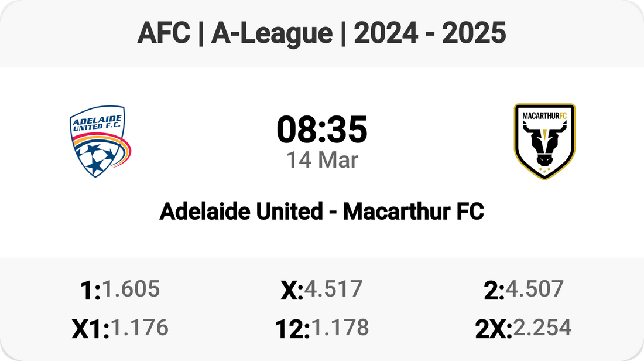This screenshot has height=361, width=644.
Task: Click the bold "1:" home win label
Action: (90, 291)
